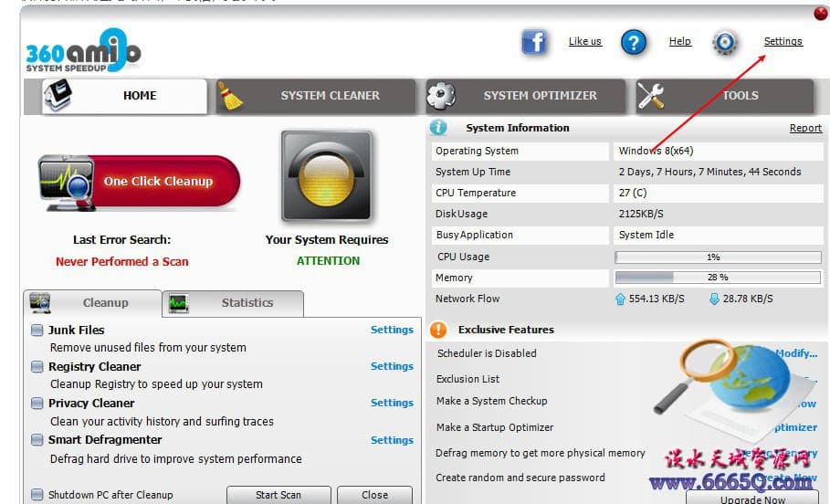Open the SYSTEM CLEANER tab
This screenshot has width=830, height=504.
tap(316, 96)
